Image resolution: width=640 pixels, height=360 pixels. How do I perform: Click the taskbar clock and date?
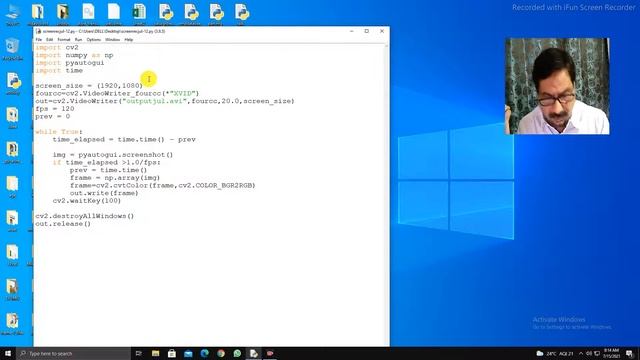pyautogui.click(x=611, y=353)
